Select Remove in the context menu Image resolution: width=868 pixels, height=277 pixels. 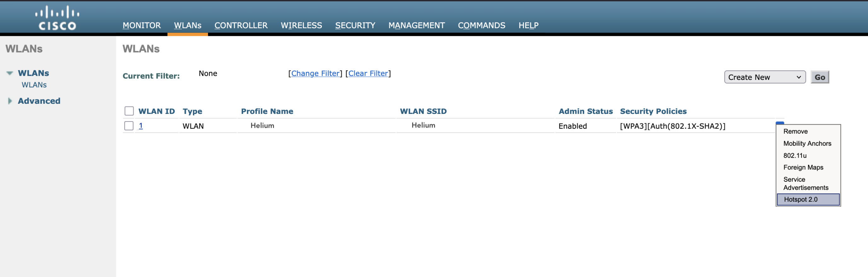pyautogui.click(x=795, y=132)
